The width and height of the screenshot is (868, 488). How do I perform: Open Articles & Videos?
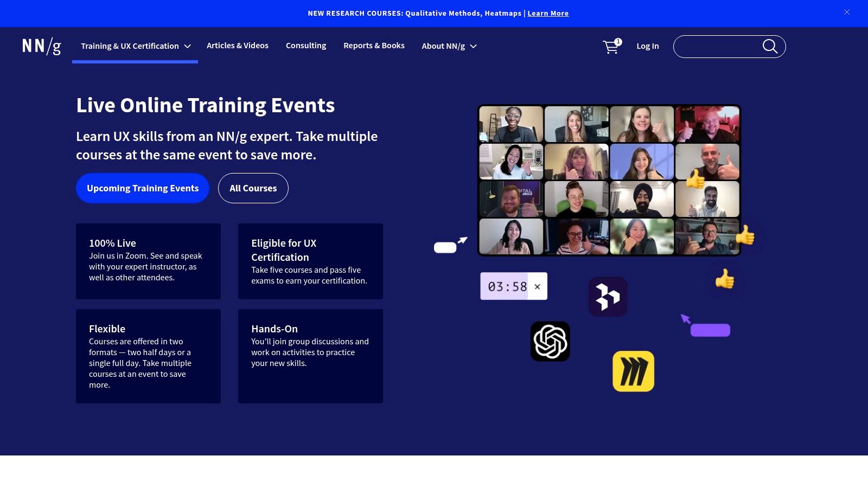click(x=238, y=46)
